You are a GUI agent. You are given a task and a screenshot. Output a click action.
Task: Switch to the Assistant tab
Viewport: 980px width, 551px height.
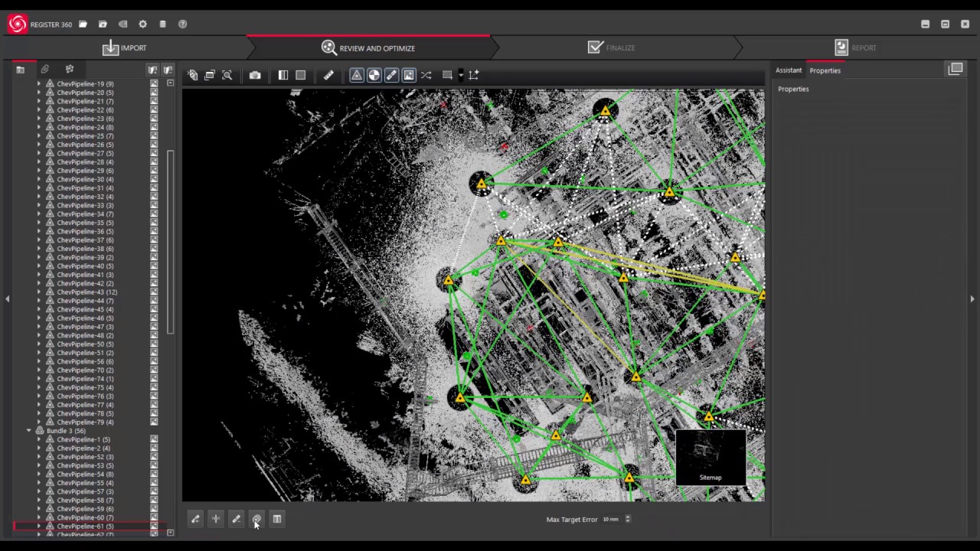click(x=789, y=70)
